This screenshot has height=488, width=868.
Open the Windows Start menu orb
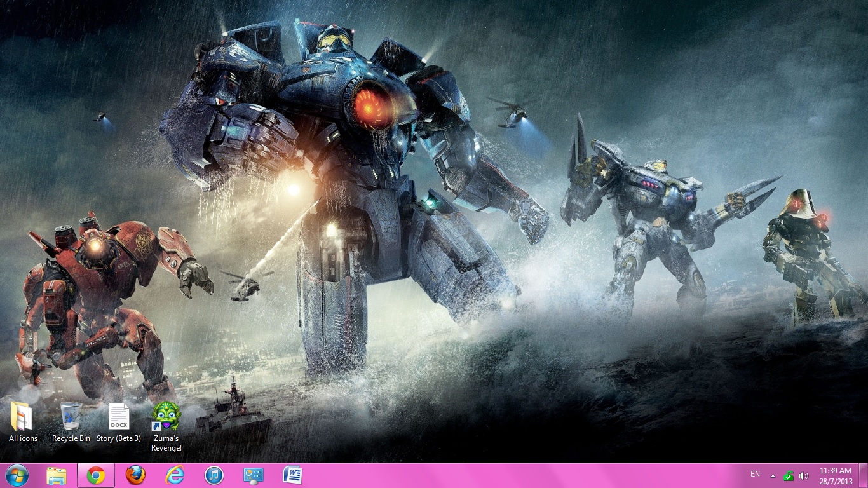(17, 475)
